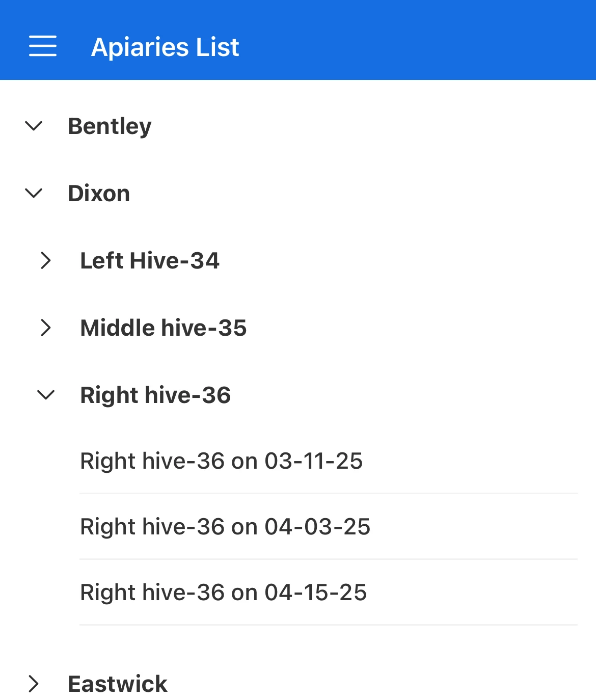Select the Right hive-36 heading label
The width and height of the screenshot is (596, 700).
155,395
